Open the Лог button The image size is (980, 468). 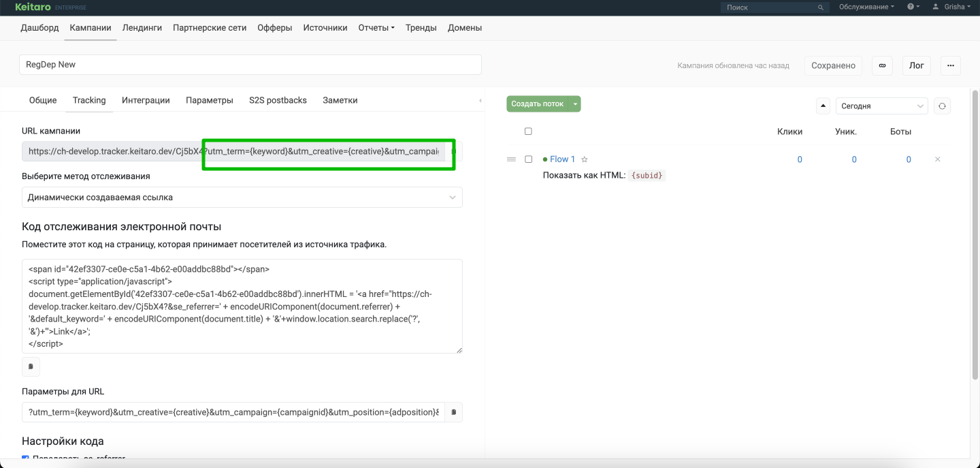(x=917, y=65)
